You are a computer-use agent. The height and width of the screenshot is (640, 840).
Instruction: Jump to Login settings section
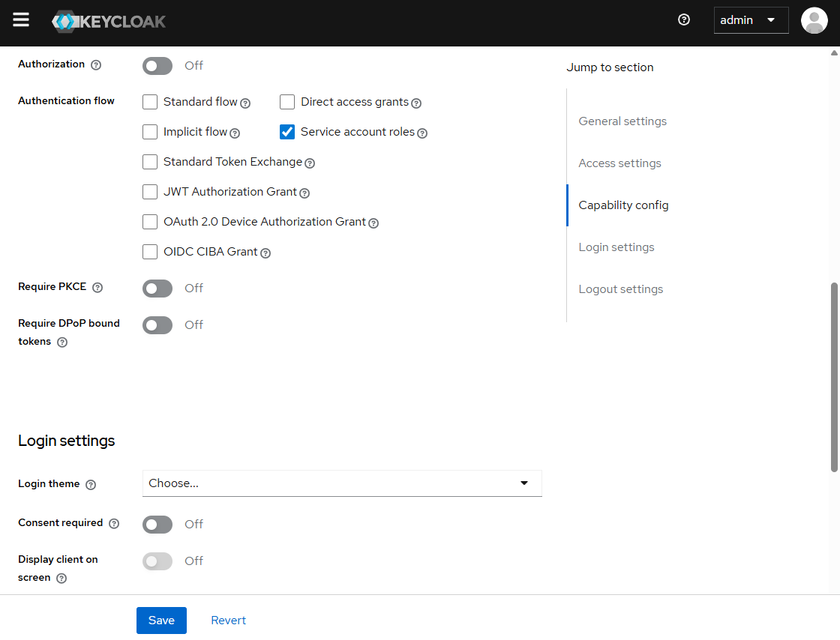[x=616, y=247]
